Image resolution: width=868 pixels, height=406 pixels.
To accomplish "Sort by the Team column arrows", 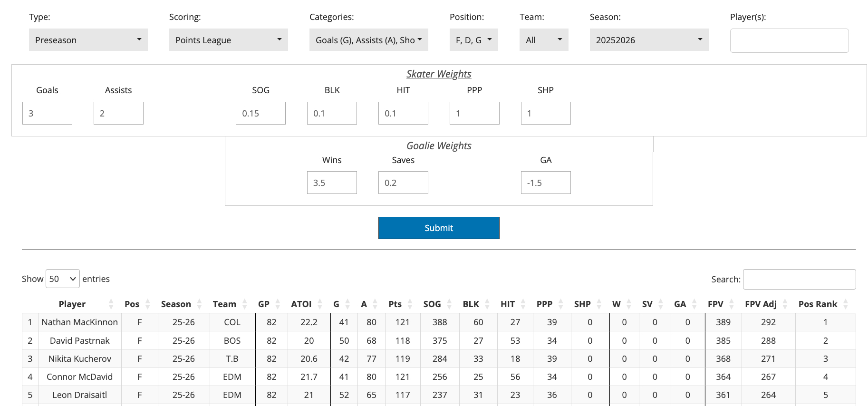I will click(244, 304).
